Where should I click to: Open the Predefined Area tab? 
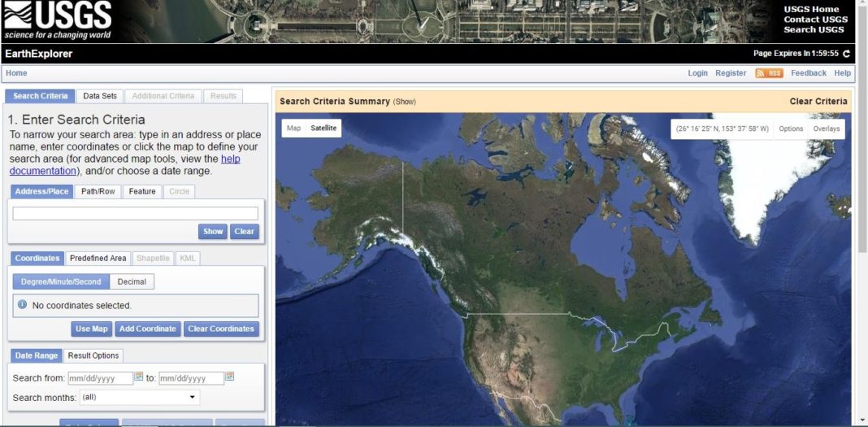tap(98, 259)
